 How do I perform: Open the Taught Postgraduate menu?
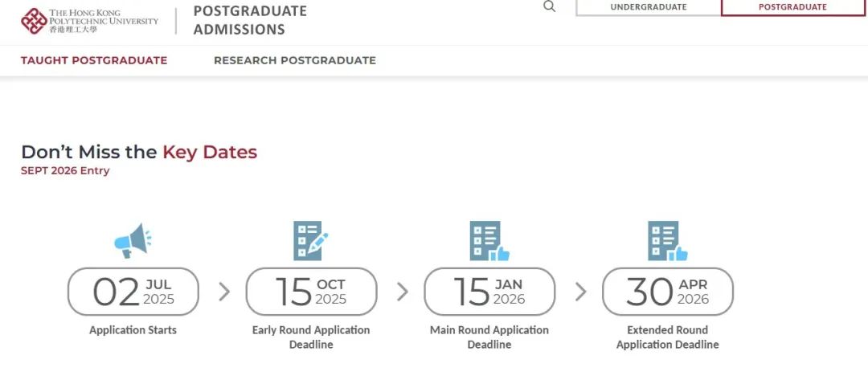pyautogui.click(x=94, y=60)
